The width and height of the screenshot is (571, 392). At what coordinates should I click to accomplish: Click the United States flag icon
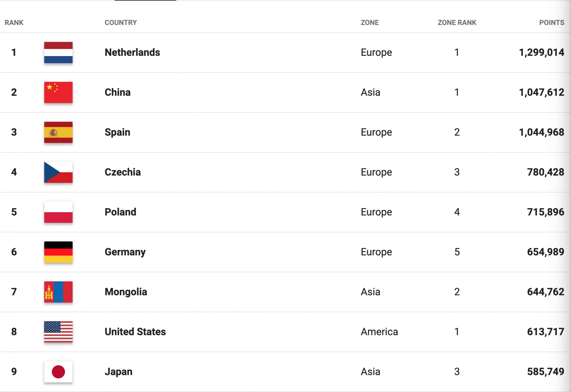(58, 332)
